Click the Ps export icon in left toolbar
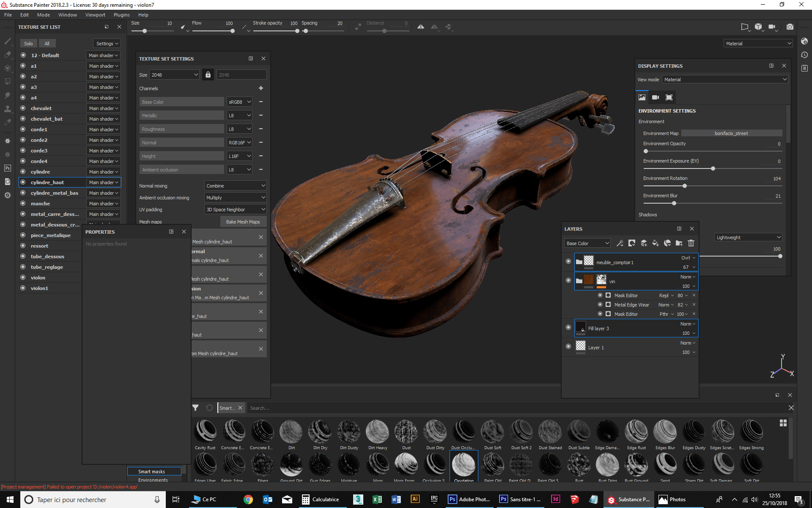812x508 pixels. [7, 168]
